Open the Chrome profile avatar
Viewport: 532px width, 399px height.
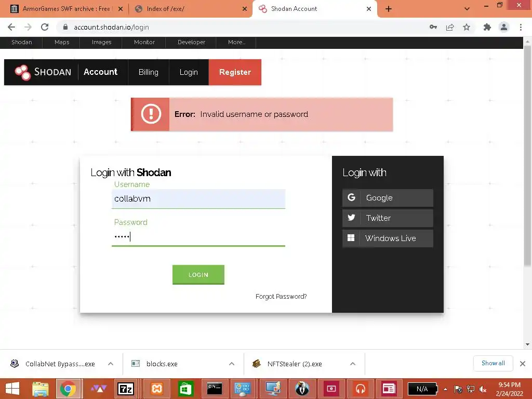pyautogui.click(x=504, y=27)
